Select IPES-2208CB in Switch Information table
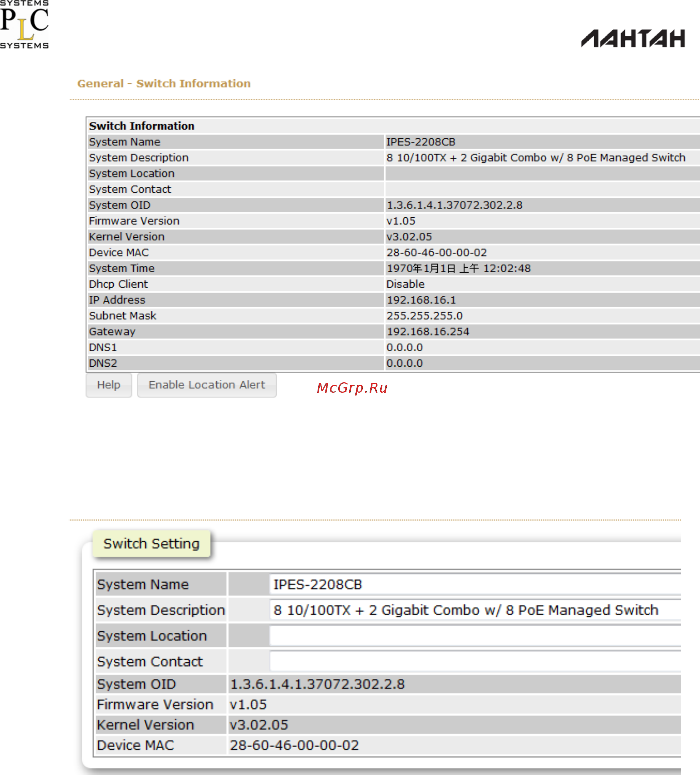 [x=421, y=142]
